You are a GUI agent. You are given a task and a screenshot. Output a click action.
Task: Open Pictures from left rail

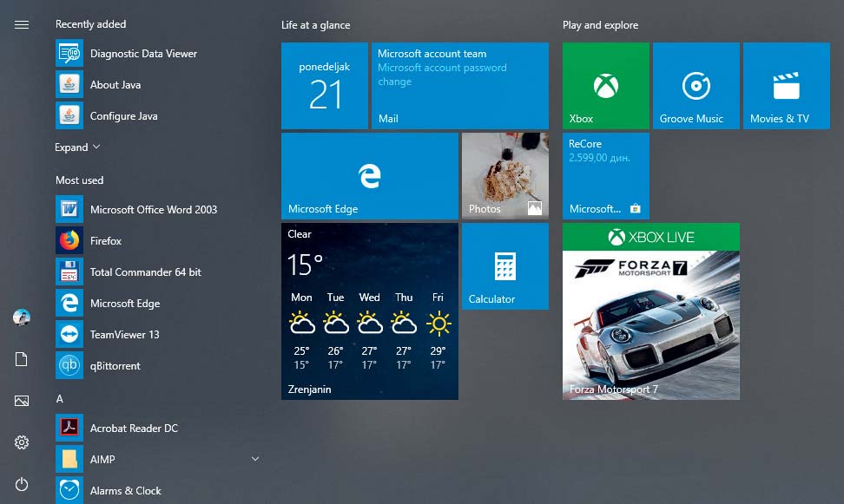(22, 401)
